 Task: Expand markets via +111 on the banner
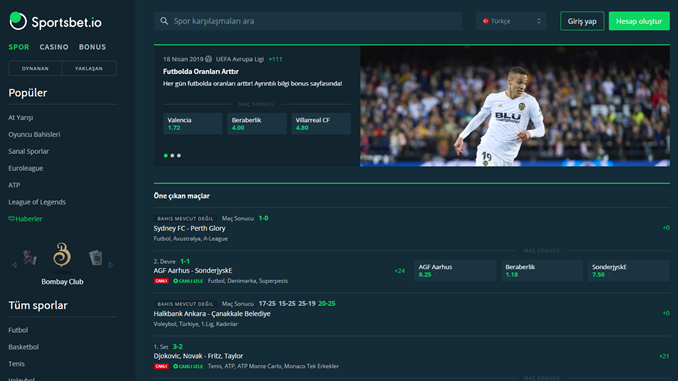click(x=275, y=59)
